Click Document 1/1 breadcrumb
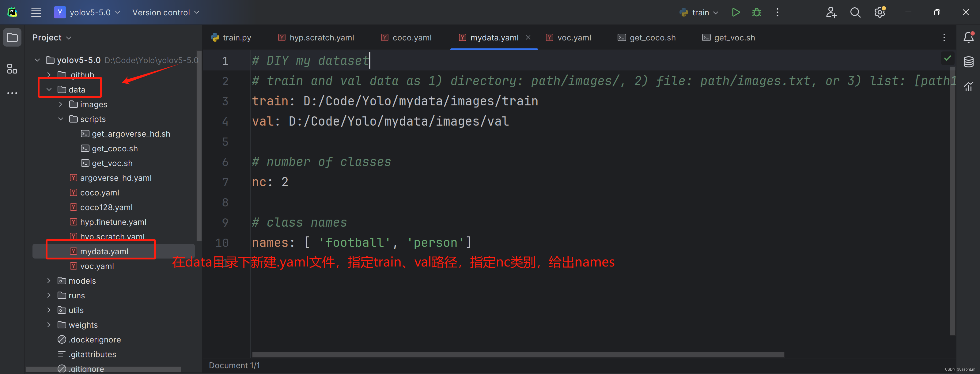The image size is (980, 374). (234, 365)
